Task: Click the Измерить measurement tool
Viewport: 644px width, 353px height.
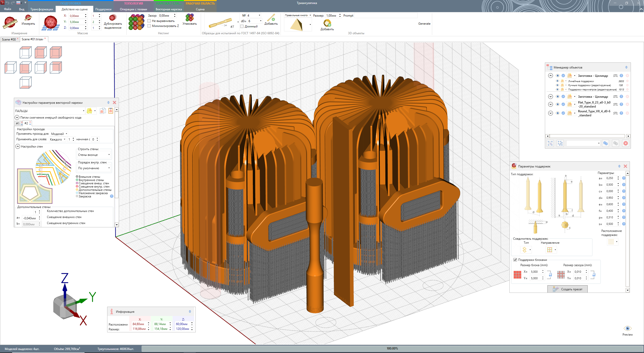Action: [x=28, y=20]
